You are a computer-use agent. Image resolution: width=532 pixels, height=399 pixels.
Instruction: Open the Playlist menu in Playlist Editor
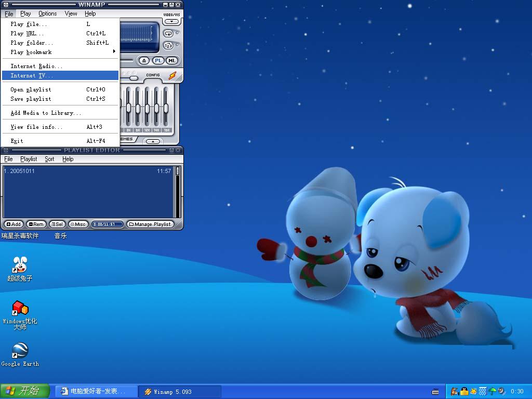click(29, 159)
